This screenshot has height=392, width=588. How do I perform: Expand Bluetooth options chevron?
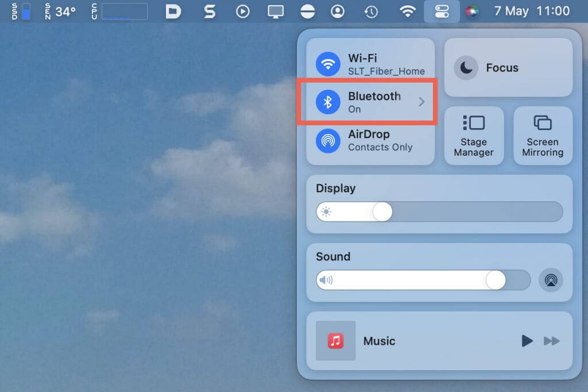coord(421,102)
